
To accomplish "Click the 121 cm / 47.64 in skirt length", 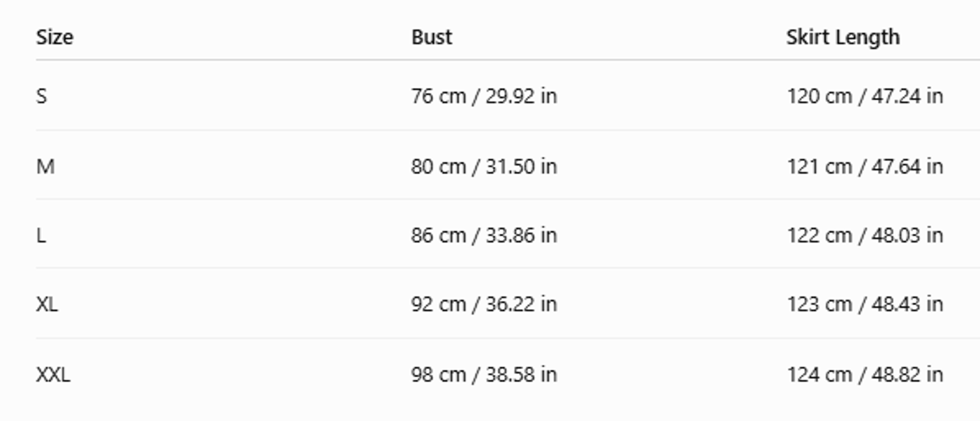I will pos(865,167).
